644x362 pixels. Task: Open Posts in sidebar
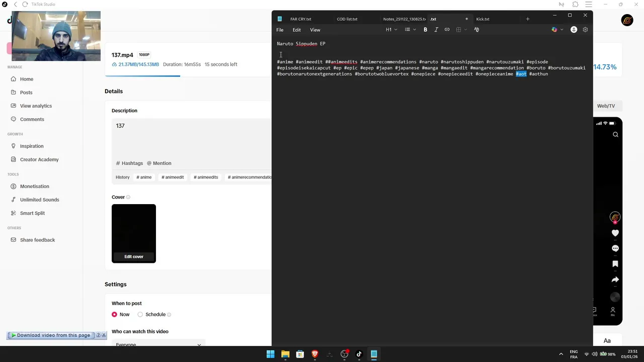click(x=26, y=93)
